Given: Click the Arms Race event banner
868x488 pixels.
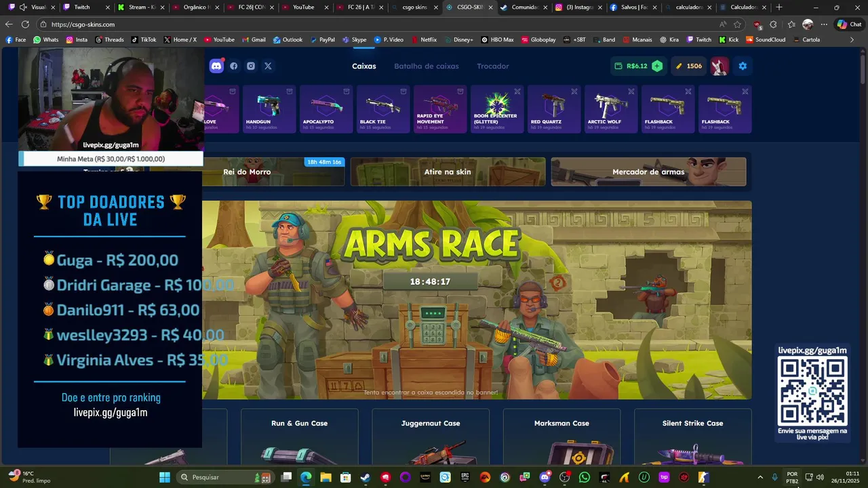Looking at the screenshot, I should (x=477, y=300).
